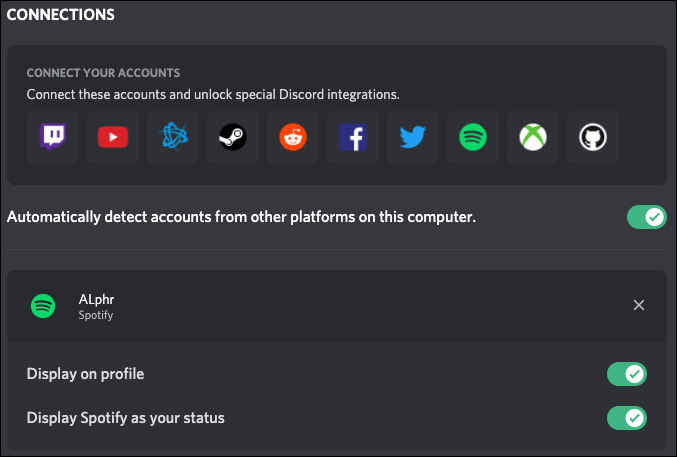The image size is (677, 457).
Task: Click the 'Automatically detect accounts' label text
Action: coord(241,216)
